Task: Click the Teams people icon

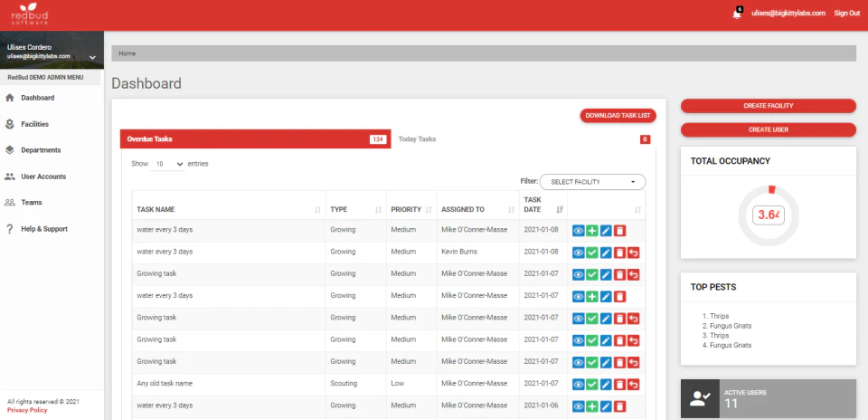Action: [x=9, y=202]
